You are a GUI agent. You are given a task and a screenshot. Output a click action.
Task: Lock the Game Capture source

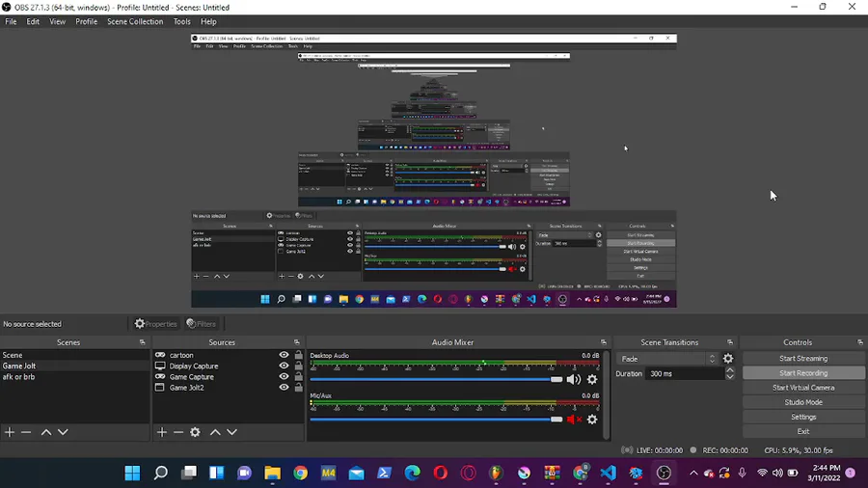(x=298, y=377)
